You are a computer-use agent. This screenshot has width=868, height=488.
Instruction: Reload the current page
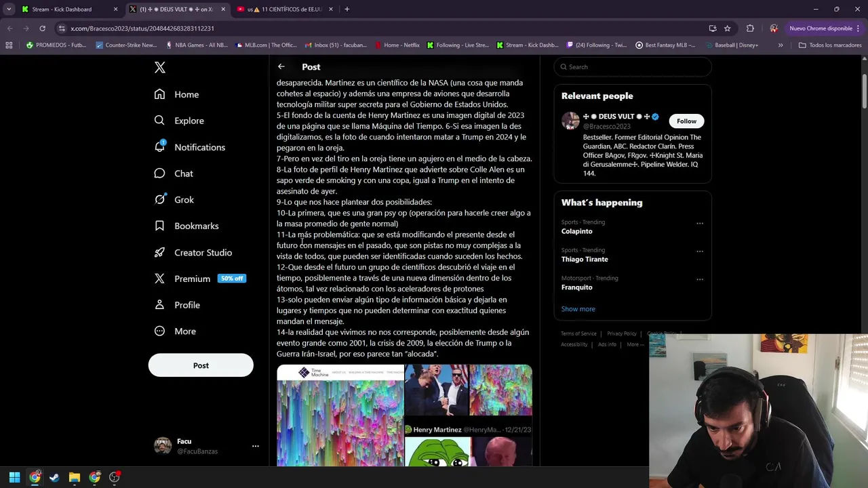[x=42, y=28]
